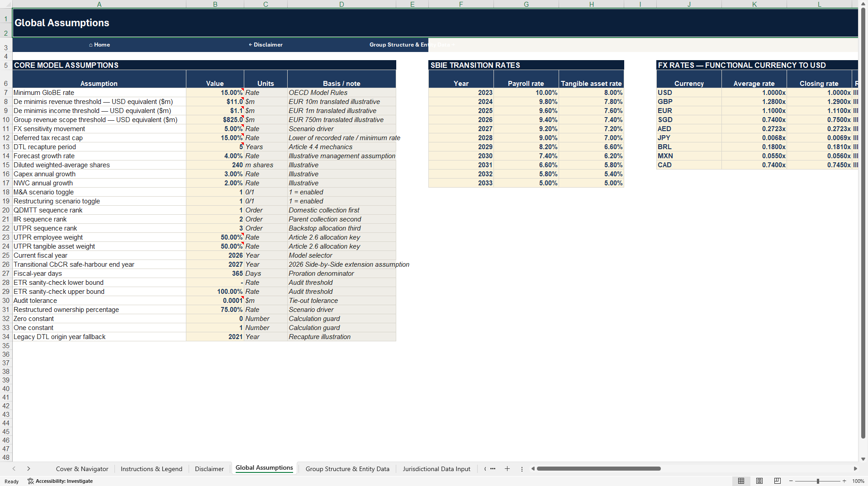Click the horizontal scroll left arrow
868x486 pixels.
[533, 469]
